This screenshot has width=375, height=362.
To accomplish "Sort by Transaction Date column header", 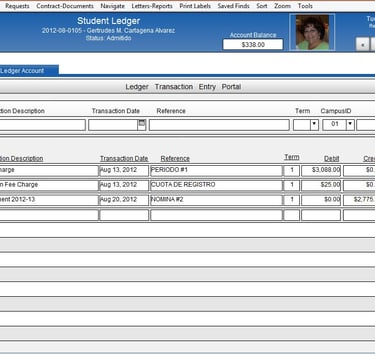I will point(124,158).
